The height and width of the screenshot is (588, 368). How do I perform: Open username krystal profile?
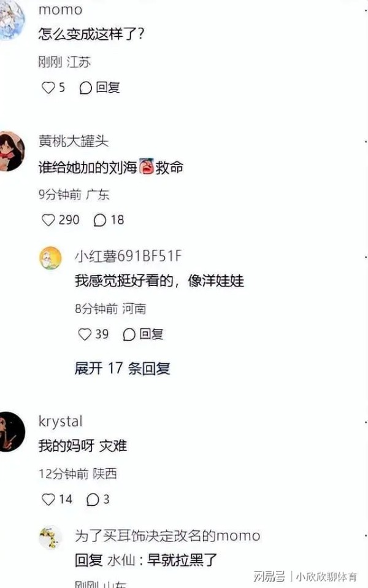click(60, 422)
